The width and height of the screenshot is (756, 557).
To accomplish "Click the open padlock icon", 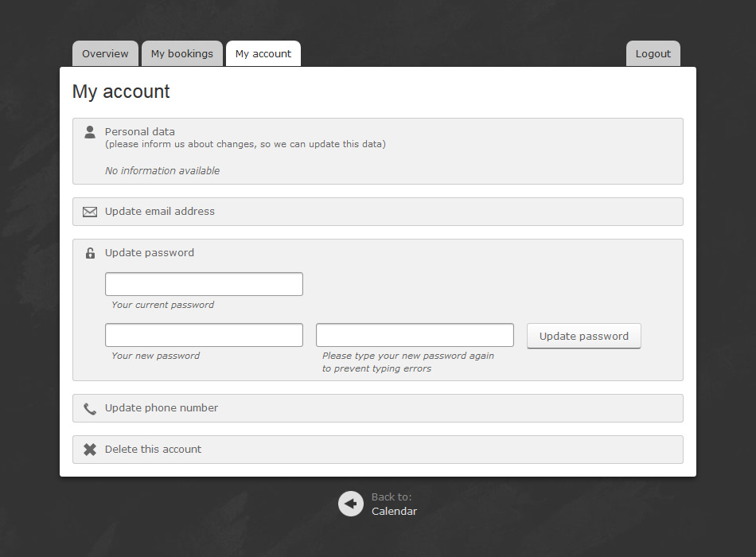I will click(x=90, y=253).
